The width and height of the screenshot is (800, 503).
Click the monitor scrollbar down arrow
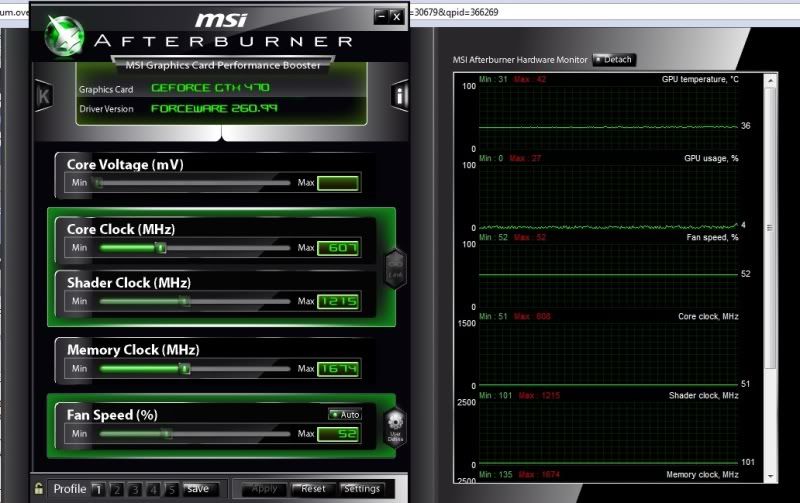(770, 476)
